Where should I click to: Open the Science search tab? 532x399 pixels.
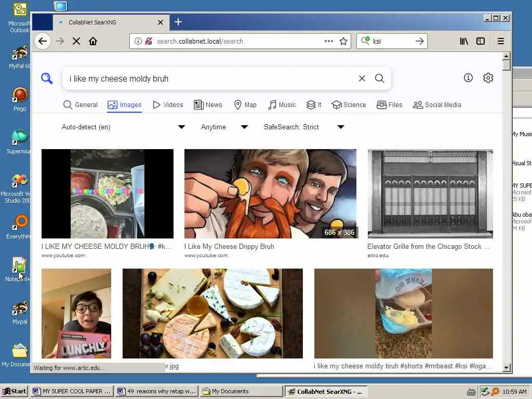click(x=349, y=105)
